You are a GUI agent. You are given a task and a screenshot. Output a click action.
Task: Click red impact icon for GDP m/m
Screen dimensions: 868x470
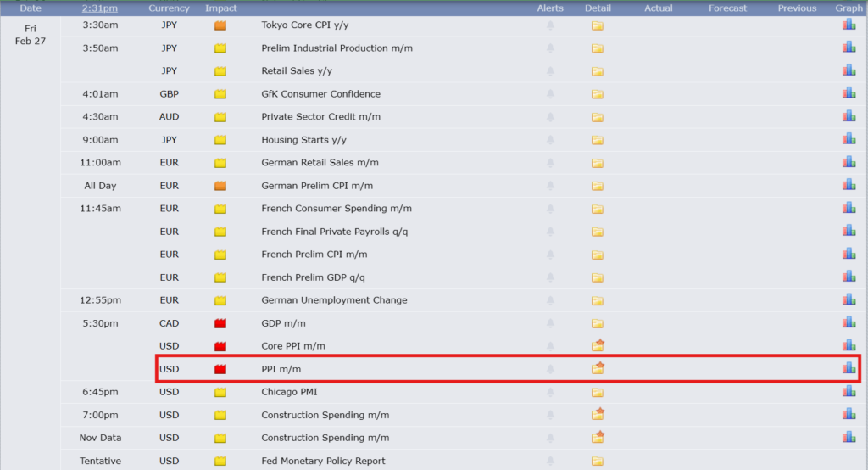tap(220, 323)
